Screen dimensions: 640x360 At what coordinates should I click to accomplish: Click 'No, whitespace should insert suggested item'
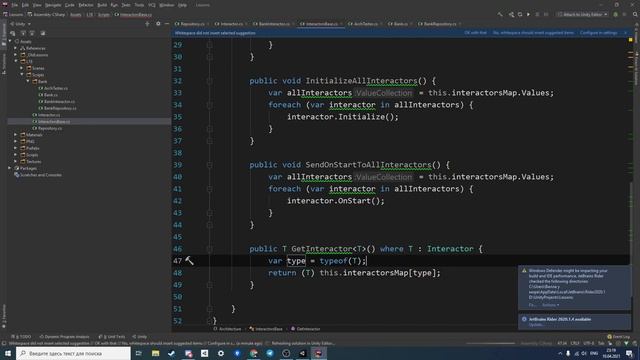coord(533,33)
